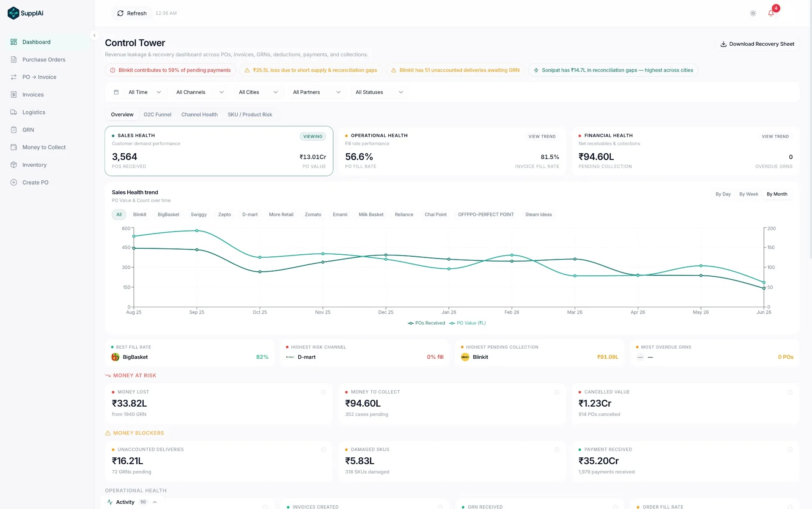Open the Inventory box icon
This screenshot has width=812, height=509.
tap(14, 165)
